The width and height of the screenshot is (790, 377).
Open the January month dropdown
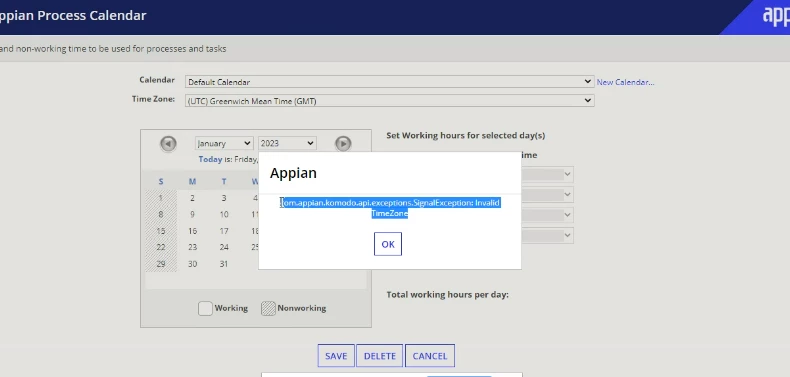(224, 144)
